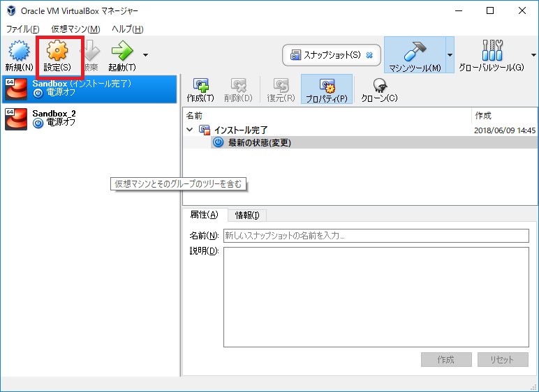Collapse the インストール完了 snapshot tree node

click(x=189, y=130)
